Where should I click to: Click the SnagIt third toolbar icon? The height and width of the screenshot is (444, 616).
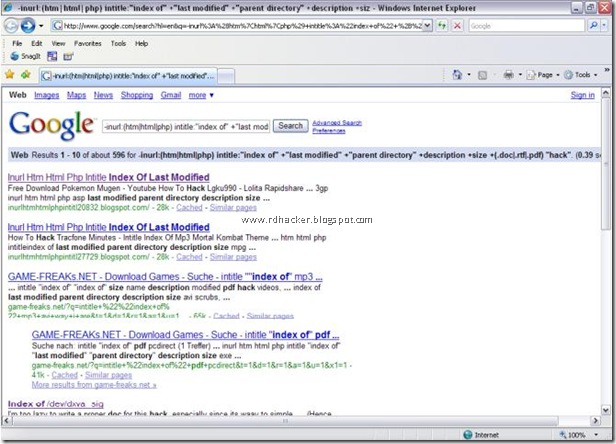point(68,57)
